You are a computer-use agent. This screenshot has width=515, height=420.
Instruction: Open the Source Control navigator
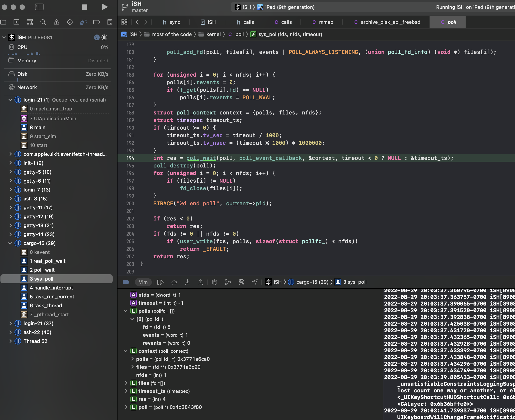click(16, 22)
